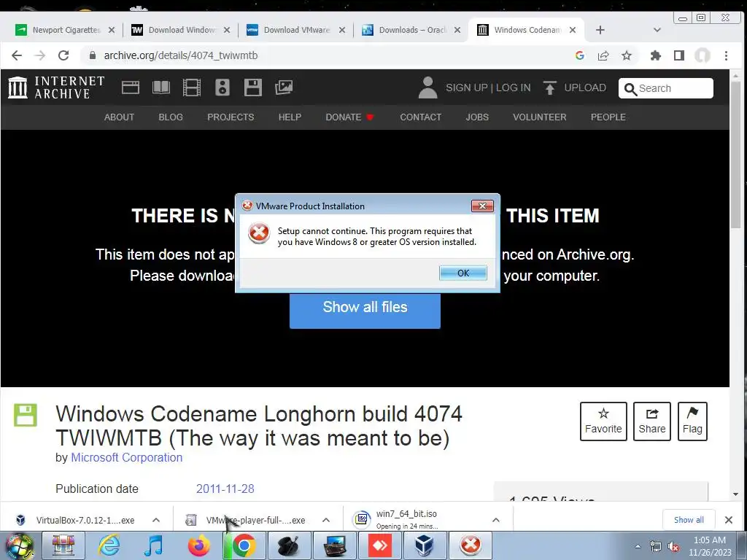Click the muted volume tray icon
Screen dimensions: 747x560
tap(673, 546)
